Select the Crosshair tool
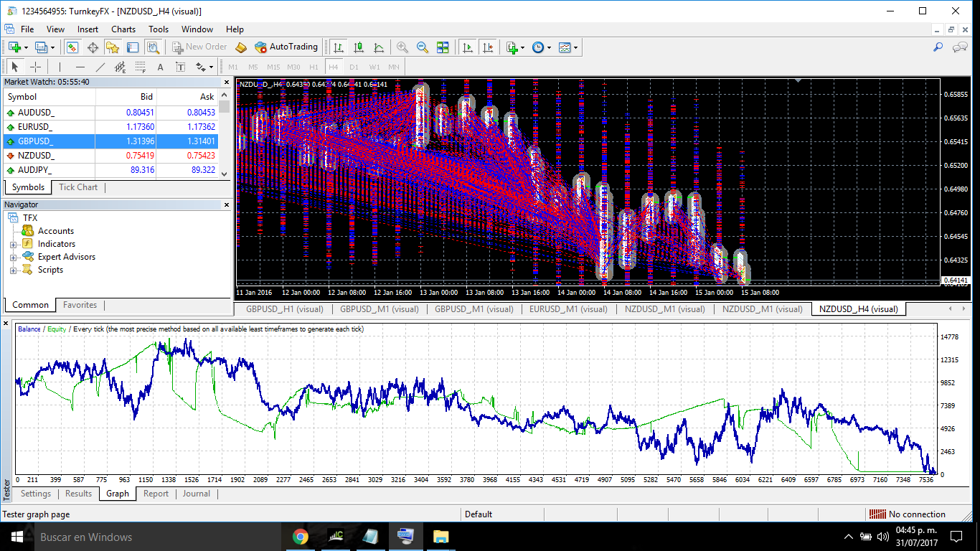 click(35, 67)
